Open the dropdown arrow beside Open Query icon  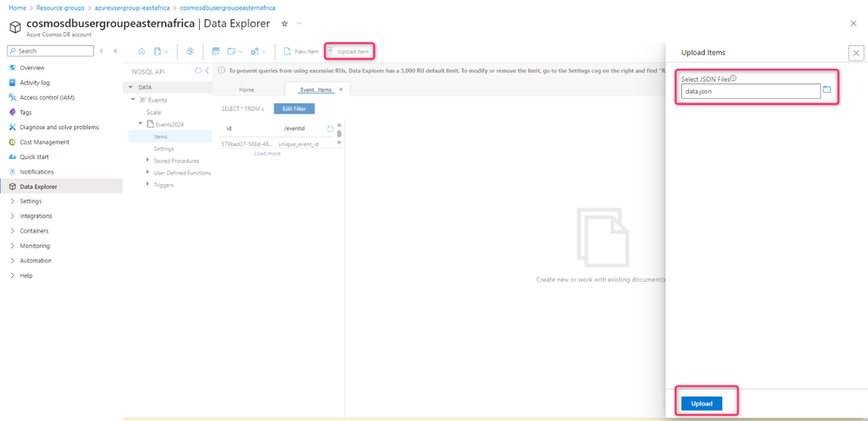click(241, 51)
